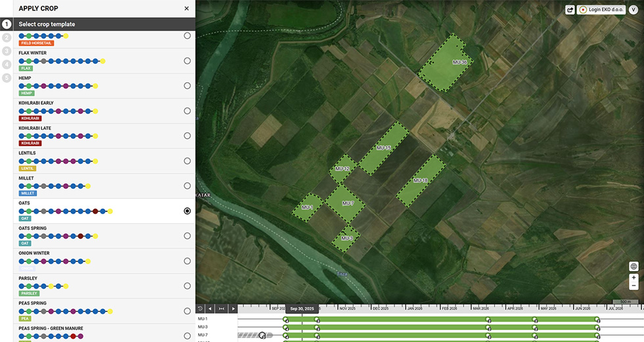The height and width of the screenshot is (342, 644).
Task: Zoom out on the map
Action: (x=633, y=285)
